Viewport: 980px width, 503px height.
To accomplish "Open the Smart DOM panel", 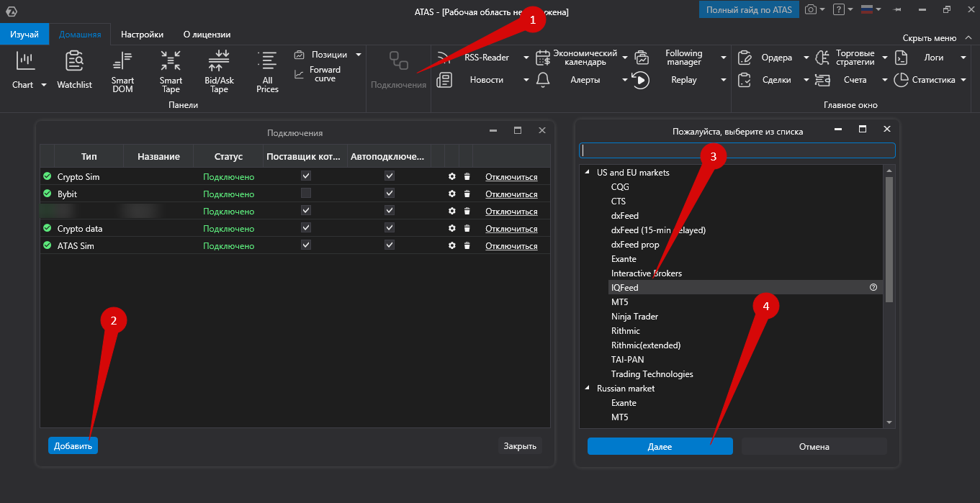I will pos(122,72).
